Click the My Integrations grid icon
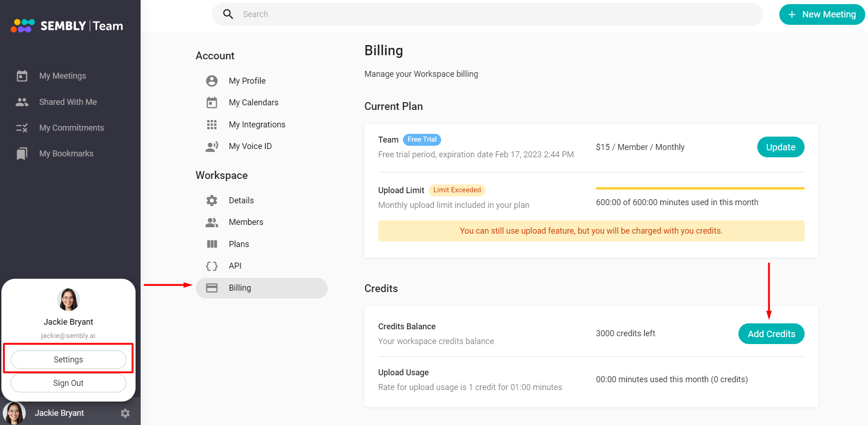 pyautogui.click(x=212, y=125)
